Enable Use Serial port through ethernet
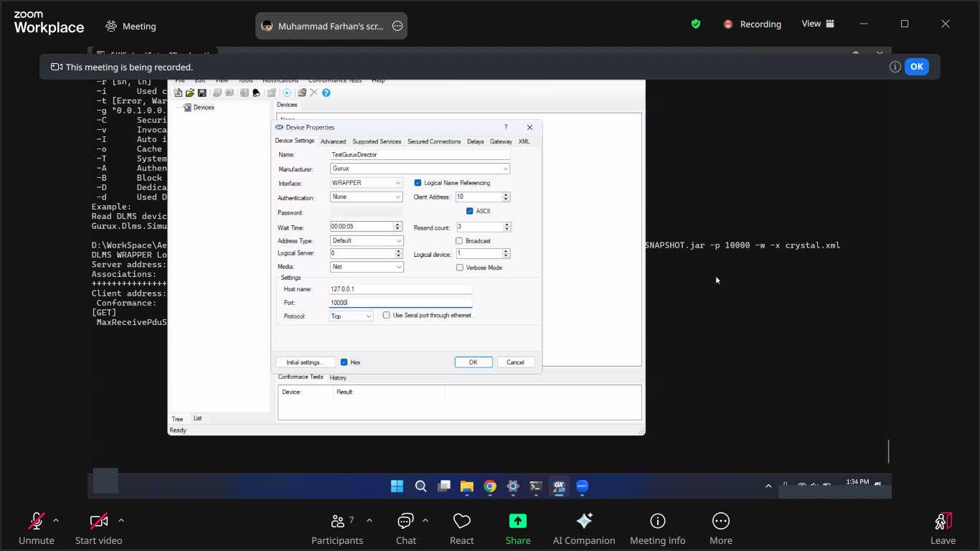This screenshot has width=980, height=551. click(x=387, y=316)
